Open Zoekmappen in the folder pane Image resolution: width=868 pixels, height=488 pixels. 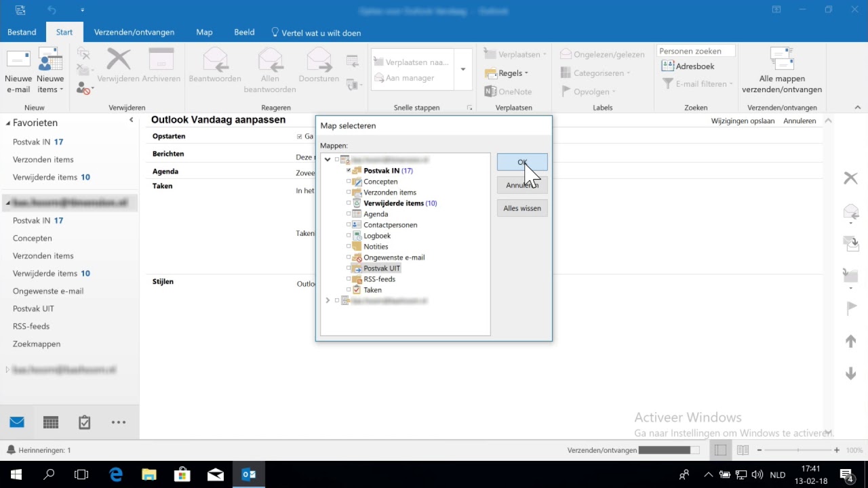[x=37, y=344]
